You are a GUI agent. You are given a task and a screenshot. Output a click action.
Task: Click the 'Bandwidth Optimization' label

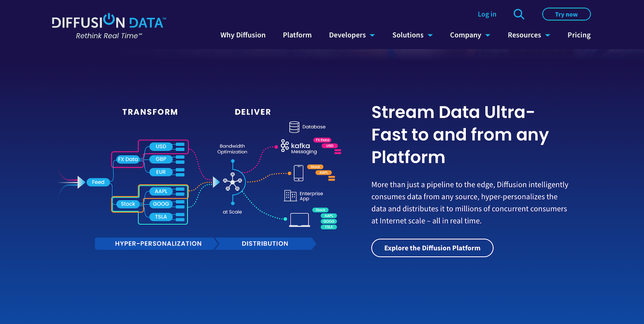click(x=232, y=149)
